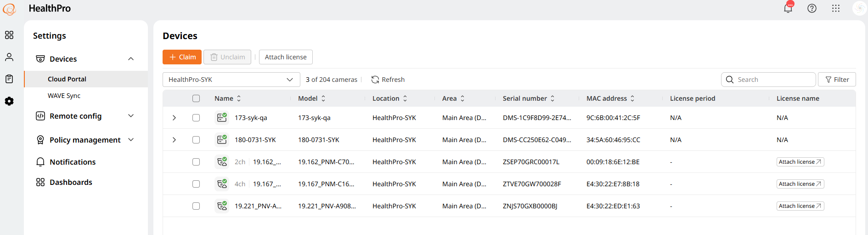Open the help question mark icon
Screen dimensions: 868x235
click(x=812, y=8)
